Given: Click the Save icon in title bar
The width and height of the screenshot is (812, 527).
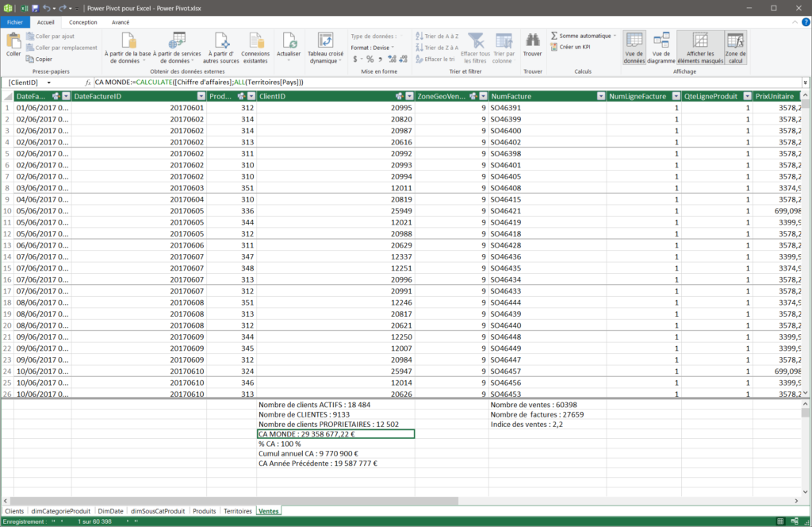Looking at the screenshot, I should coord(35,8).
